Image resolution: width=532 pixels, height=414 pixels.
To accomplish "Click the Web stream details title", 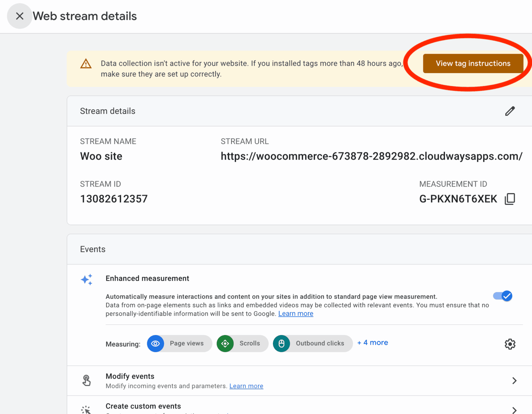I will point(85,16).
